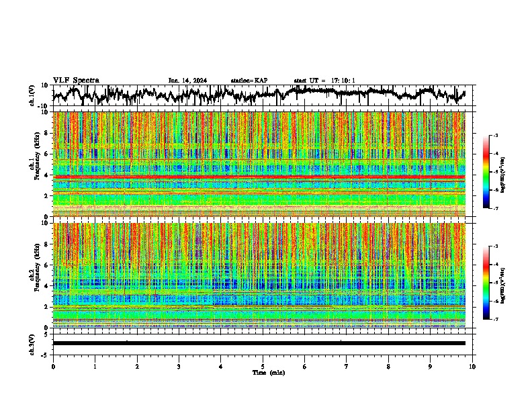
Task: Click the '6' minute tick on time axis
Action: [x=305, y=367]
